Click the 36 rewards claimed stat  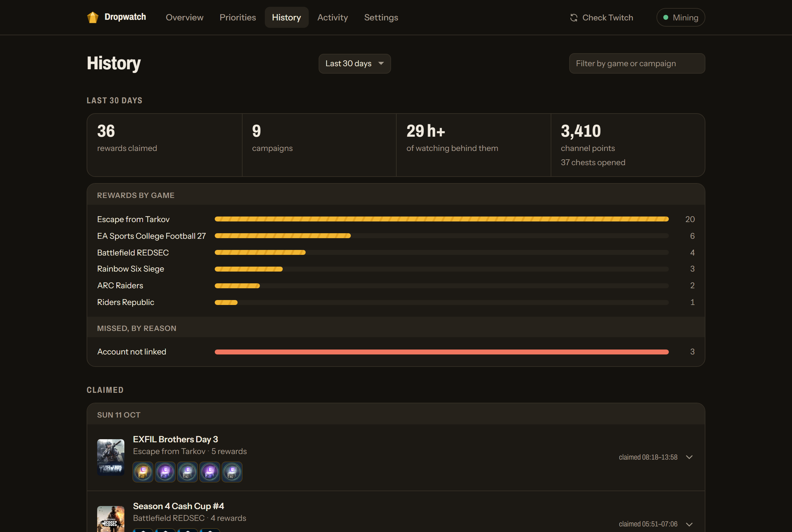(165, 145)
